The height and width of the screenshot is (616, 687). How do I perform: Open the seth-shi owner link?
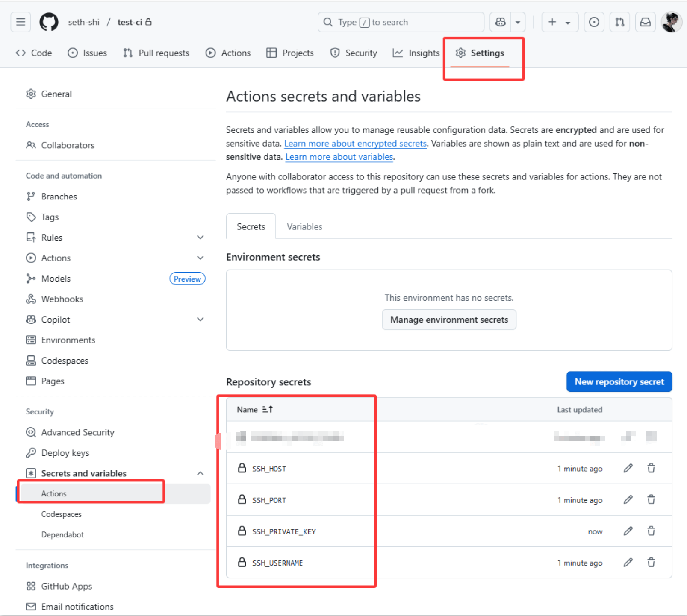84,22
